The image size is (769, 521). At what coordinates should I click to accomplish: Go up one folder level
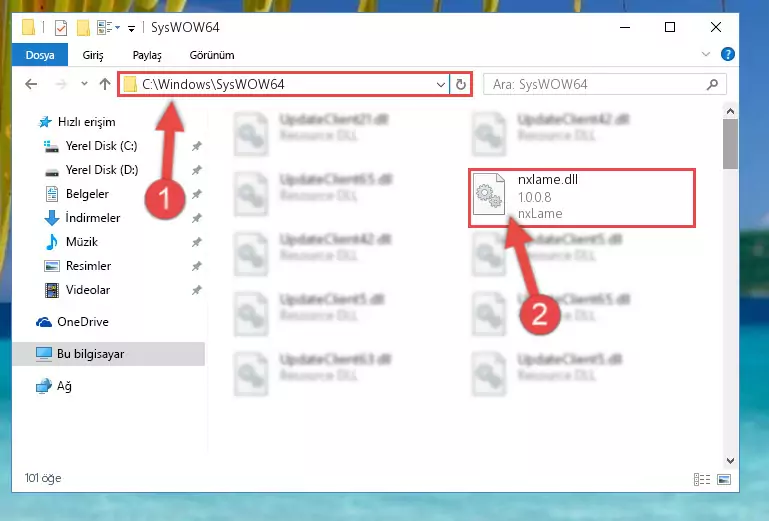click(104, 84)
